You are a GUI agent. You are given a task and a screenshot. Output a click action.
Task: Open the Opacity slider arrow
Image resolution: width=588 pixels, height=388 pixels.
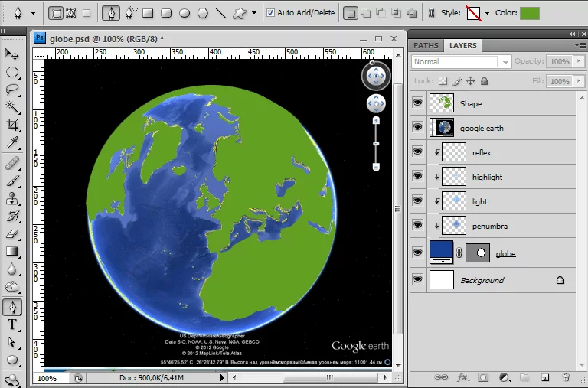click(x=579, y=61)
